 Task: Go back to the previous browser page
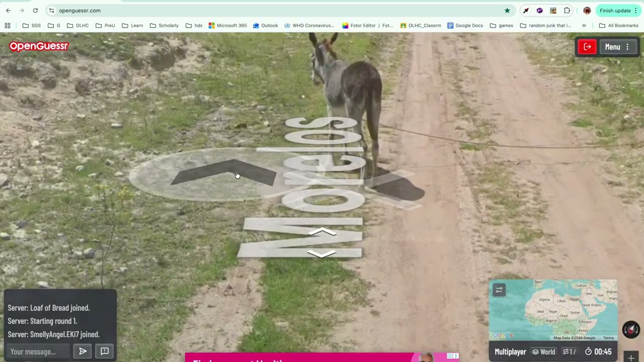point(8,11)
